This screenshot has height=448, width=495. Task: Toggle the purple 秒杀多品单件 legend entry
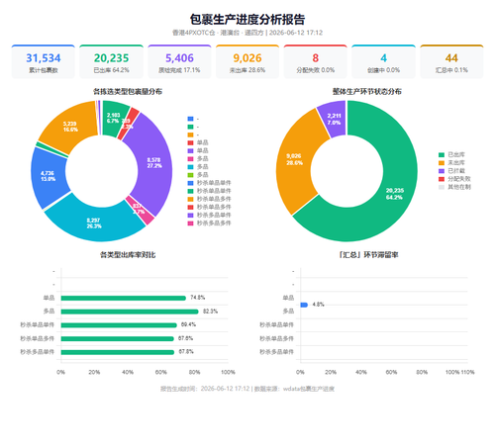pos(209,215)
